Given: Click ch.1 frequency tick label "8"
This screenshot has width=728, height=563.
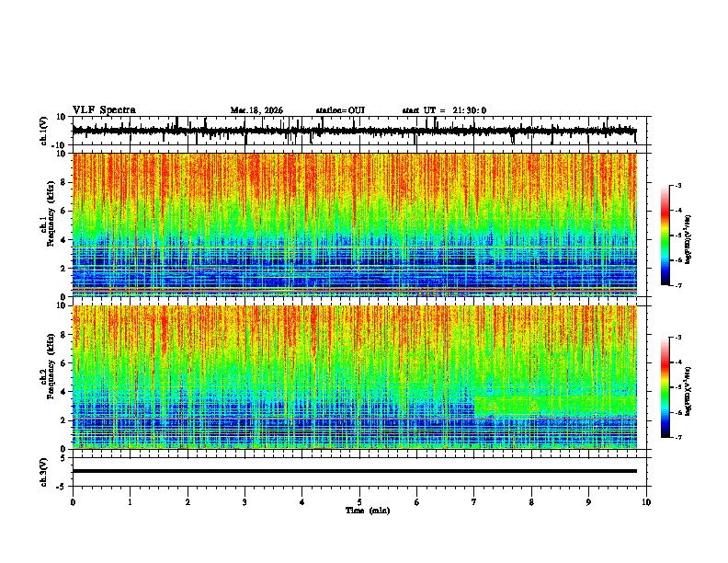Looking at the screenshot, I should pyautogui.click(x=63, y=182).
